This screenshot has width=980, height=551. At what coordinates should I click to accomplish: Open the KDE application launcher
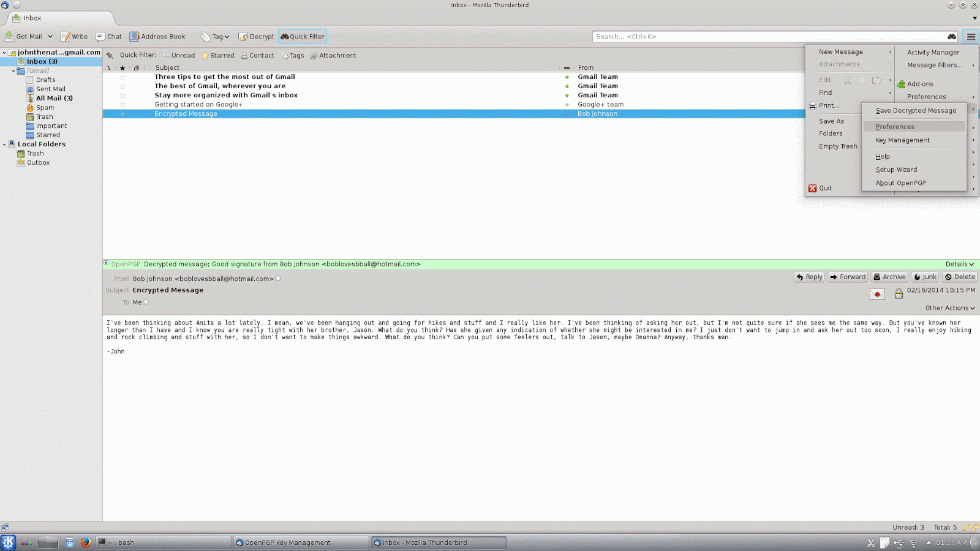click(8, 542)
